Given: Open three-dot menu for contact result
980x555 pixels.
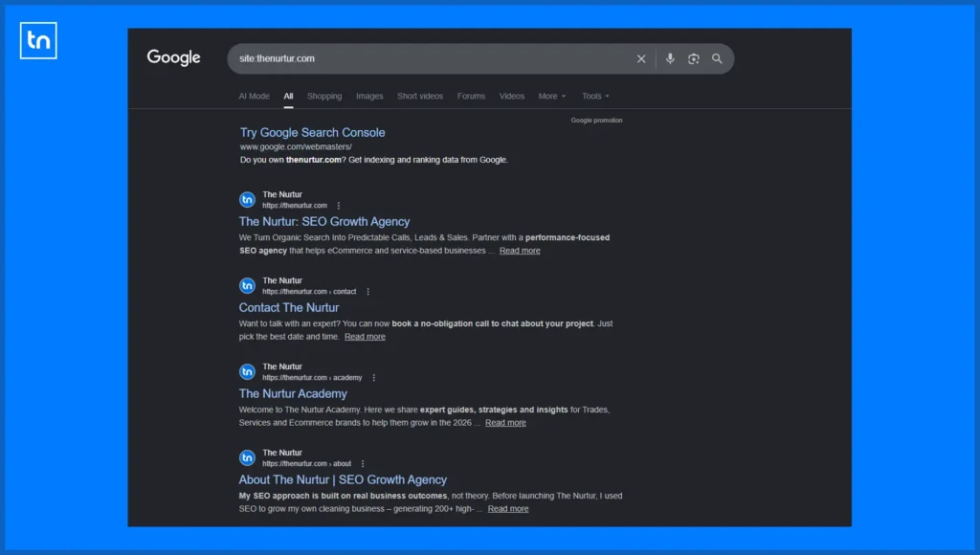Looking at the screenshot, I should coord(368,292).
